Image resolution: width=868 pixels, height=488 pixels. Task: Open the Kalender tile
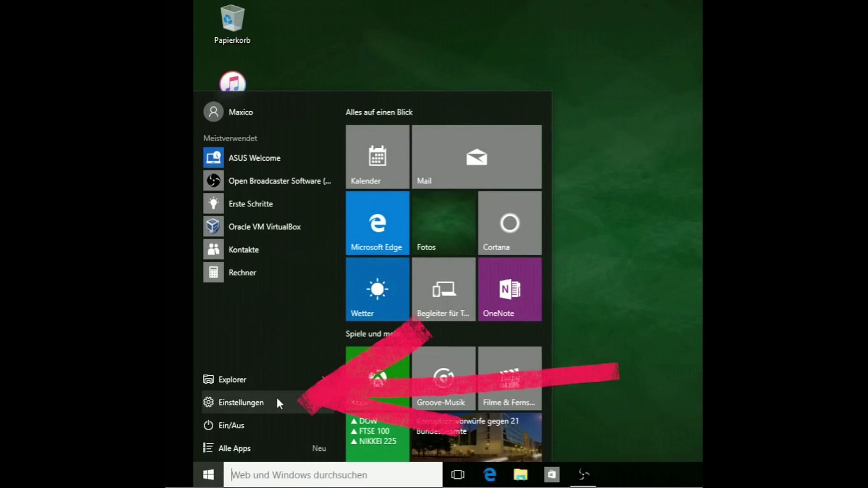[x=377, y=157]
